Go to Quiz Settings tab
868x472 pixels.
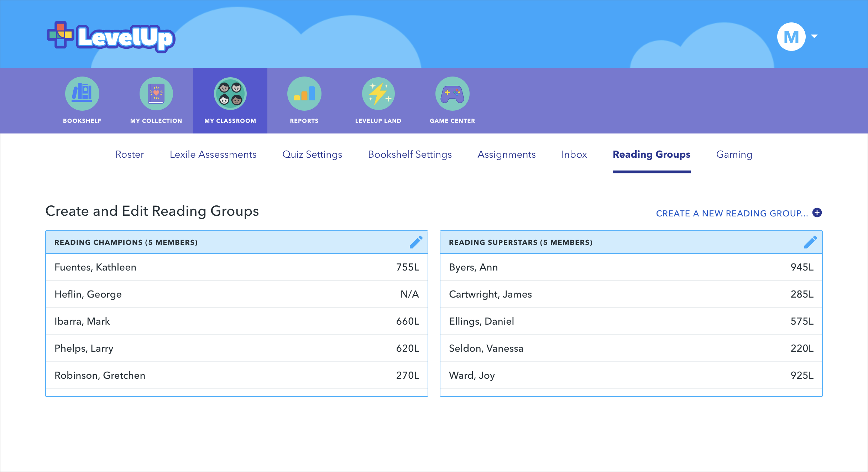click(312, 154)
